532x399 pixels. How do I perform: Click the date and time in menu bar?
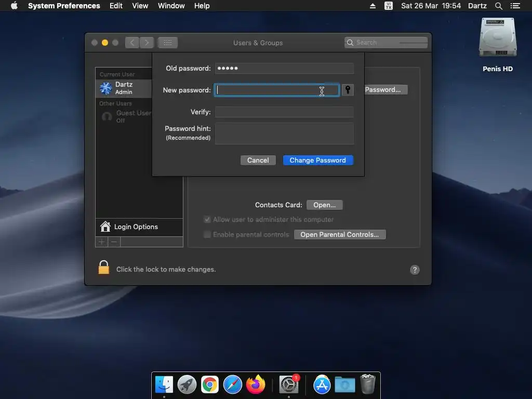[431, 6]
